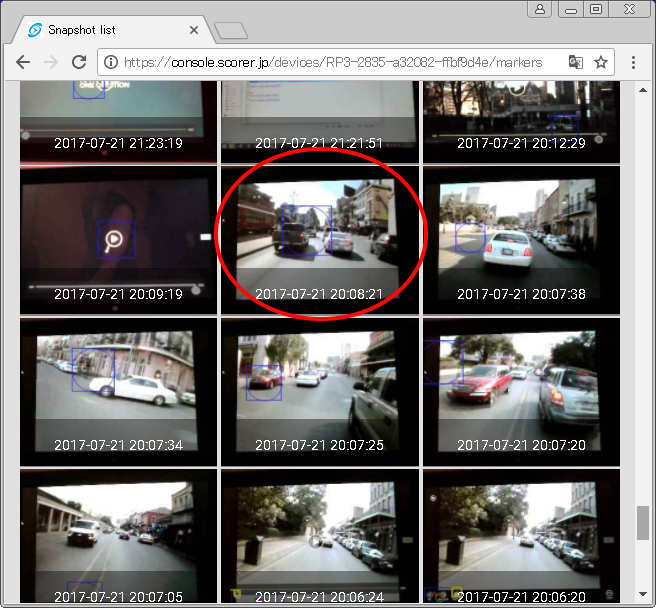Close the Snapshot list tab
Image resolution: width=658 pixels, height=608 pixels.
click(x=193, y=30)
